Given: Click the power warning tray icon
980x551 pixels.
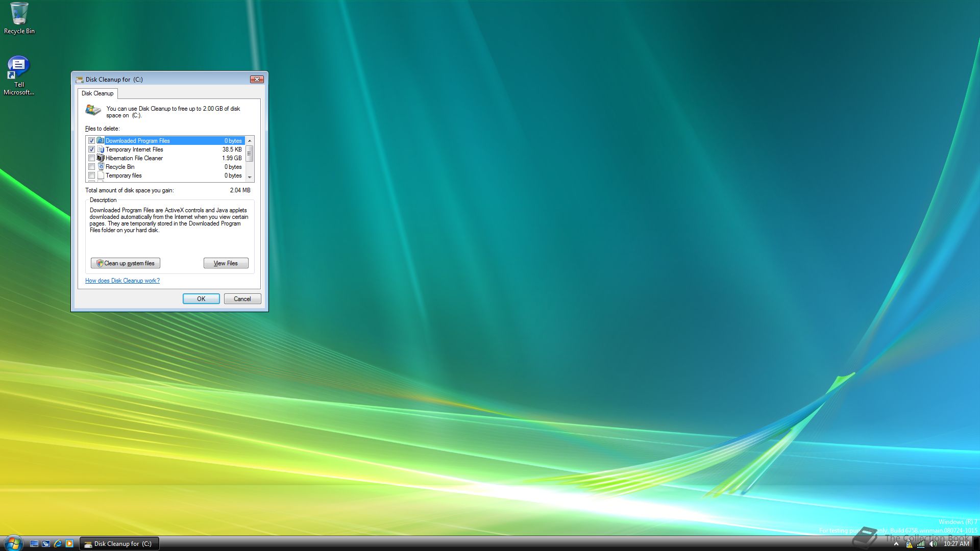Looking at the screenshot, I should [x=909, y=544].
